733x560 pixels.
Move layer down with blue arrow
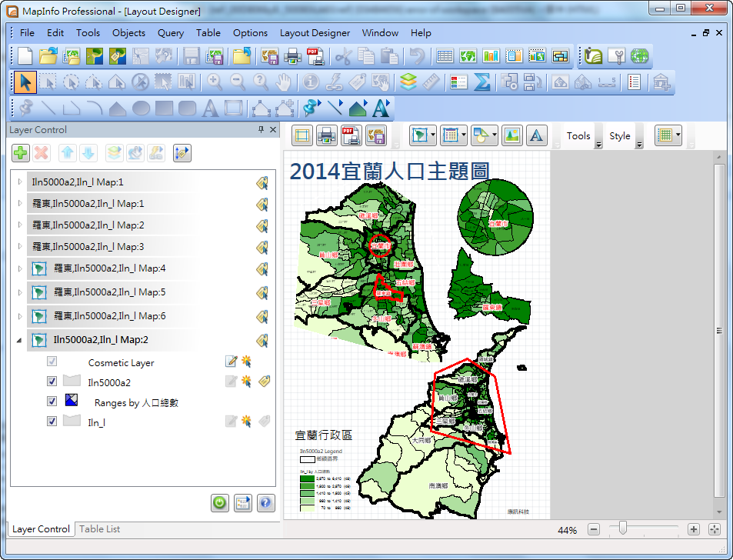pyautogui.click(x=88, y=153)
